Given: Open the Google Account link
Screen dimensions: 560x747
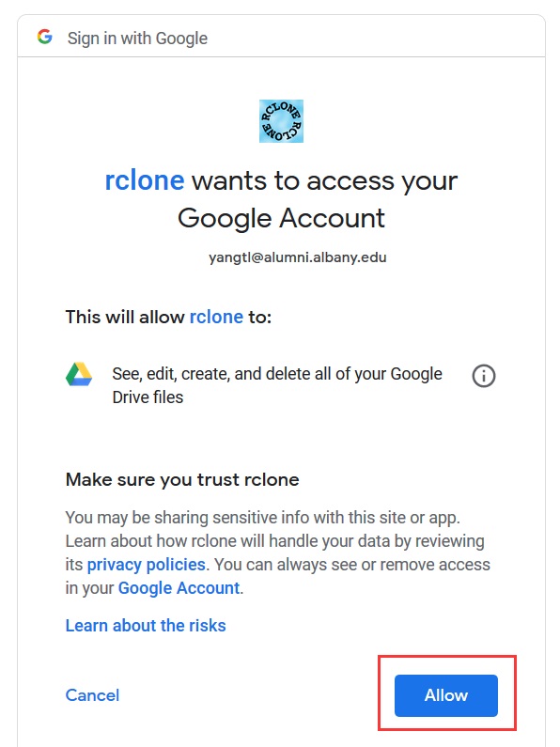Looking at the screenshot, I should click(179, 588).
